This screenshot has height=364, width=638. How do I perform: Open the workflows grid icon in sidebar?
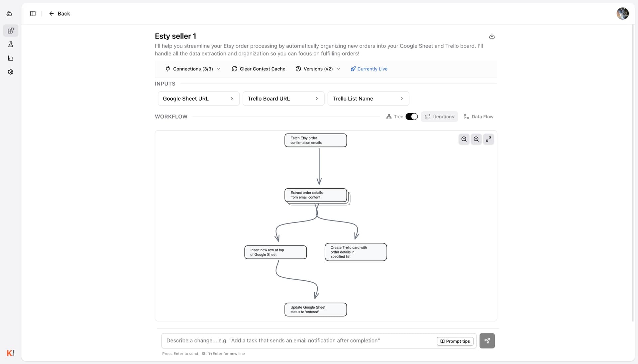click(11, 31)
